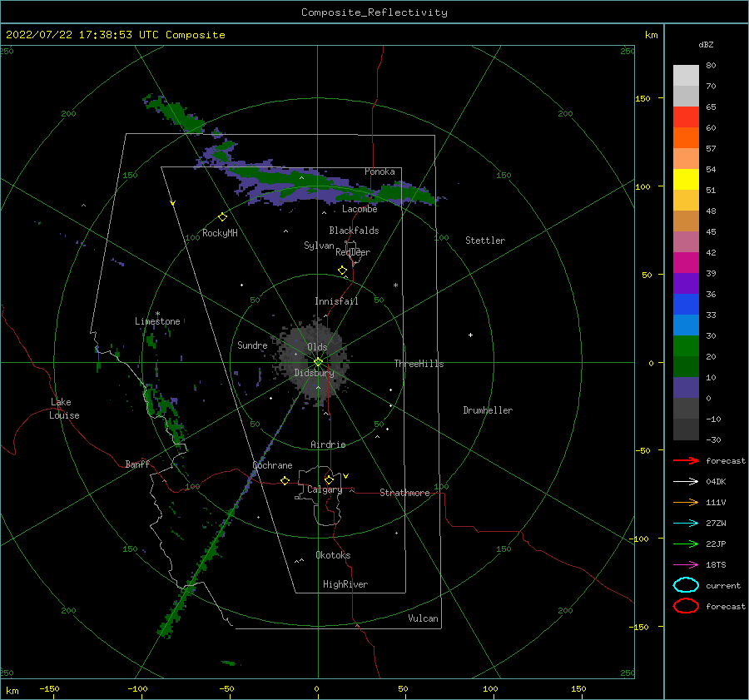Click the -30 value in the dBZ scale
The width and height of the screenshot is (749, 700).
713,439
